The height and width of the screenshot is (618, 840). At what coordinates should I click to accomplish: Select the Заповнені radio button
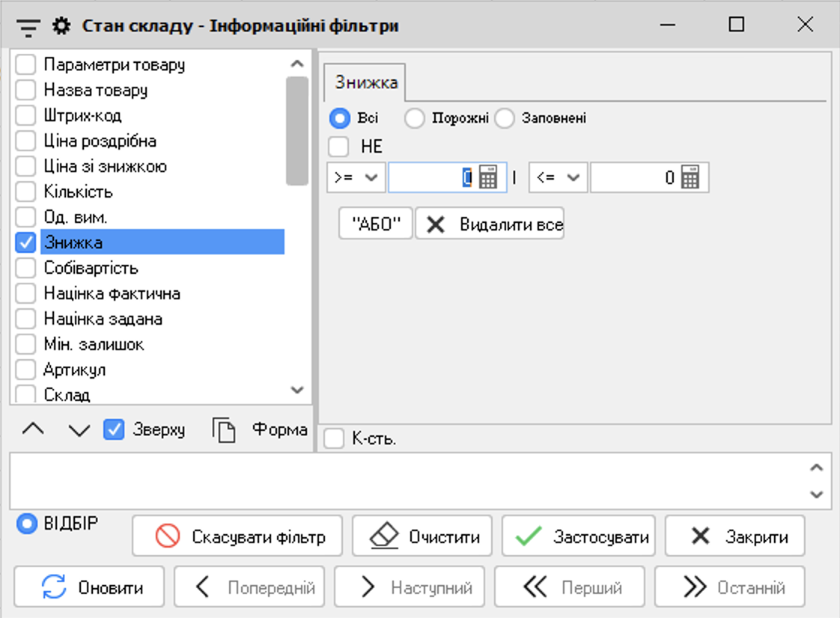tap(505, 118)
